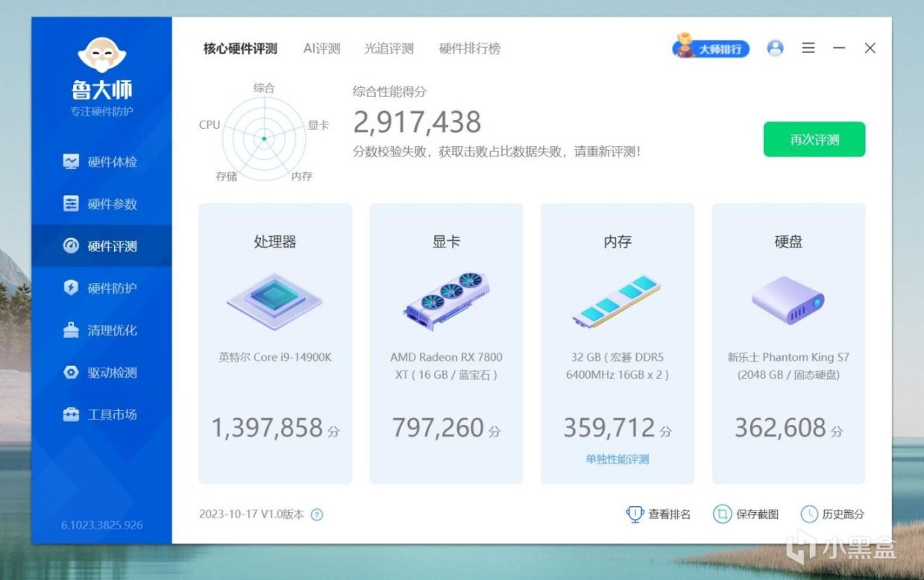Screen dimensions: 924x580
Task: Switch to the 核心硬件评测 tab
Action: (x=240, y=48)
